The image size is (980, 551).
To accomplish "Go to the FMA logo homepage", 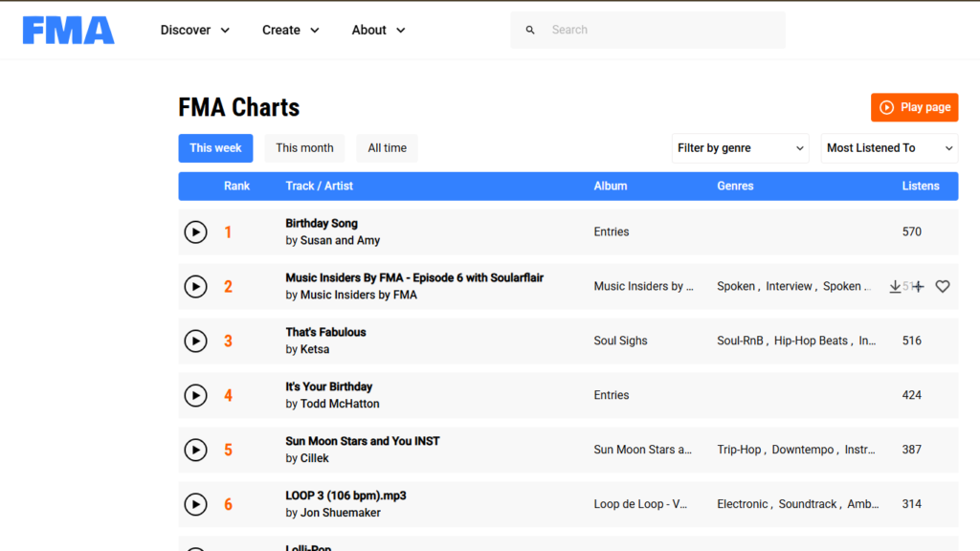I will [x=69, y=30].
